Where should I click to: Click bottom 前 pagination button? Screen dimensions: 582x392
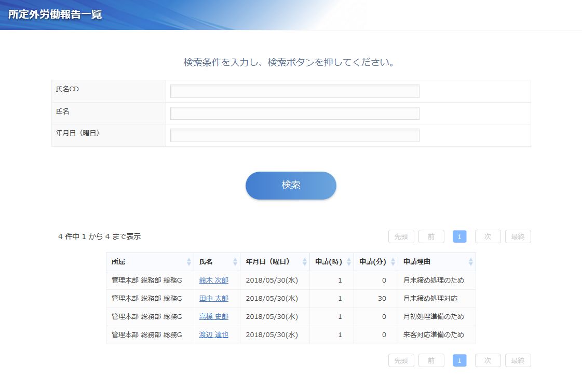click(x=431, y=360)
